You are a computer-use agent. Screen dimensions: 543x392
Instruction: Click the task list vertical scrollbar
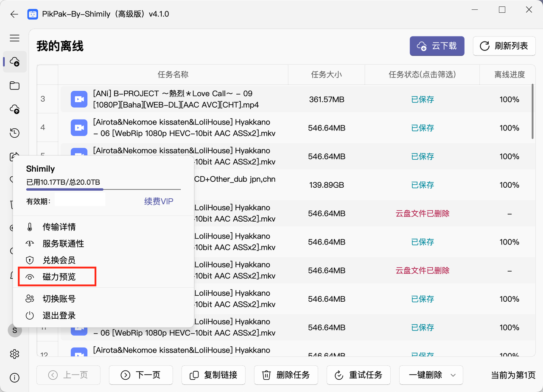532,111
